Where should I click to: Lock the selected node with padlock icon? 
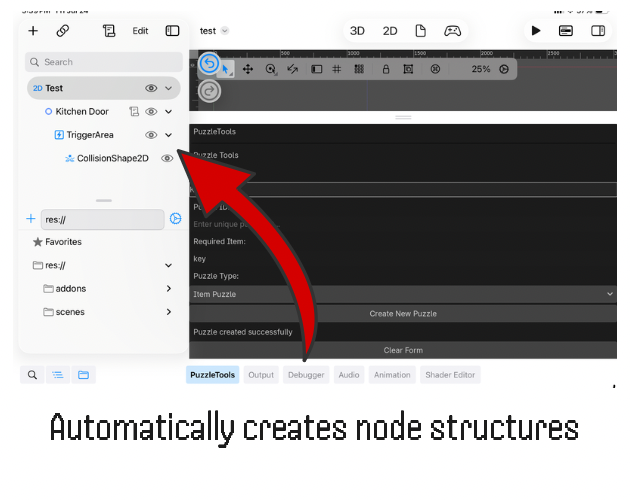coord(386,70)
